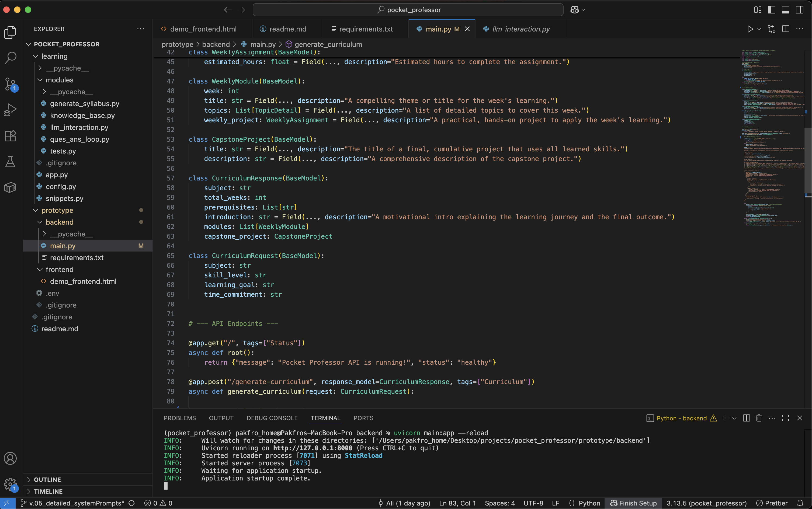Toggle the bottom Panel visibility
Viewport: 812px width, 509px height.
click(785, 10)
